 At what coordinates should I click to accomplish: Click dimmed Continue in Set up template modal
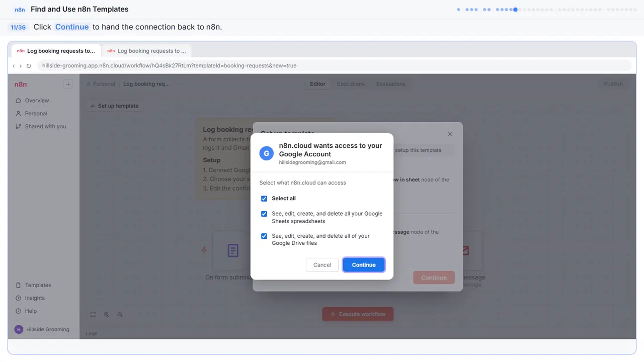click(434, 278)
